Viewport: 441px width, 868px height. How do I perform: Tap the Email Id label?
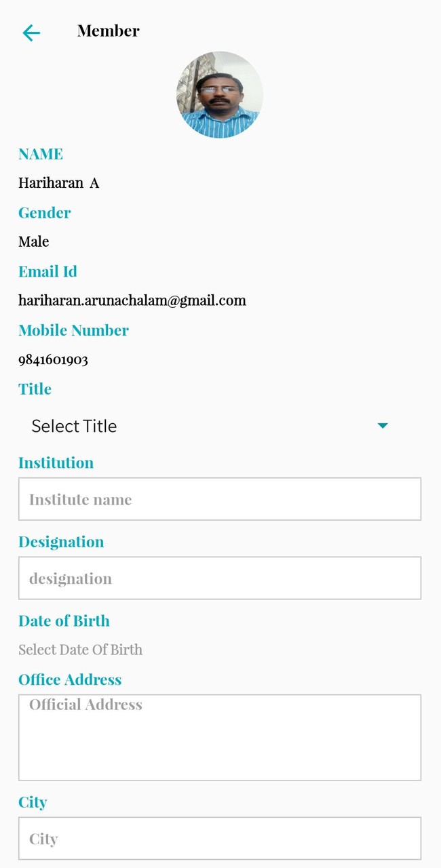(x=47, y=271)
